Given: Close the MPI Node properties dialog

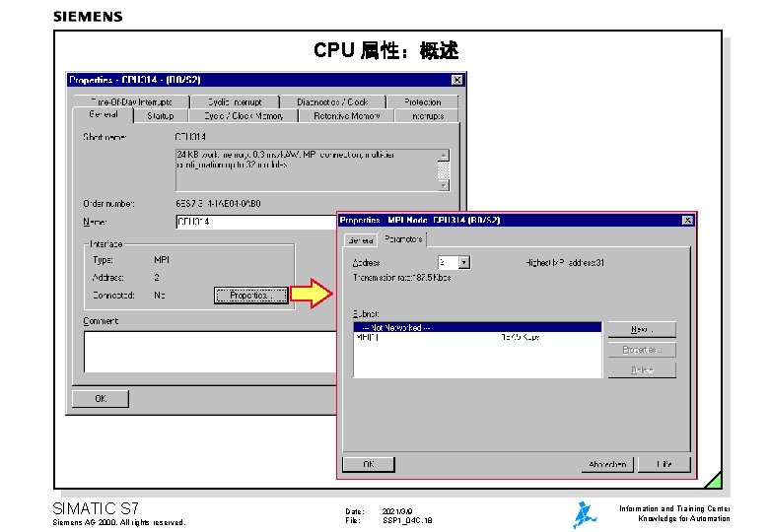Looking at the screenshot, I should 687,220.
